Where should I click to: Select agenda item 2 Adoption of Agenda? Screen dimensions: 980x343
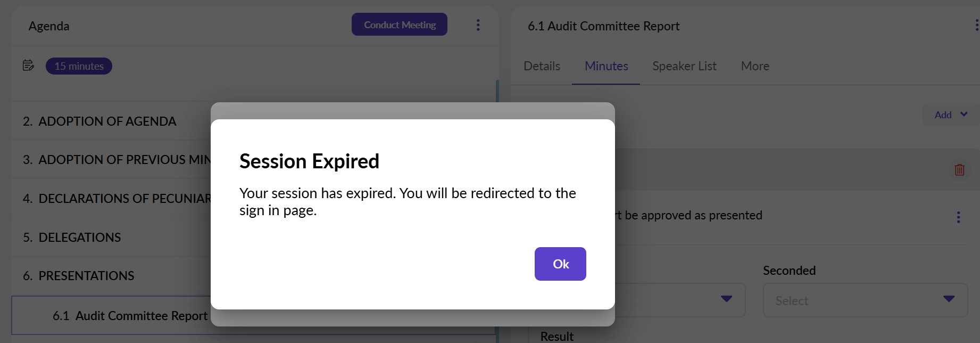coord(107,121)
